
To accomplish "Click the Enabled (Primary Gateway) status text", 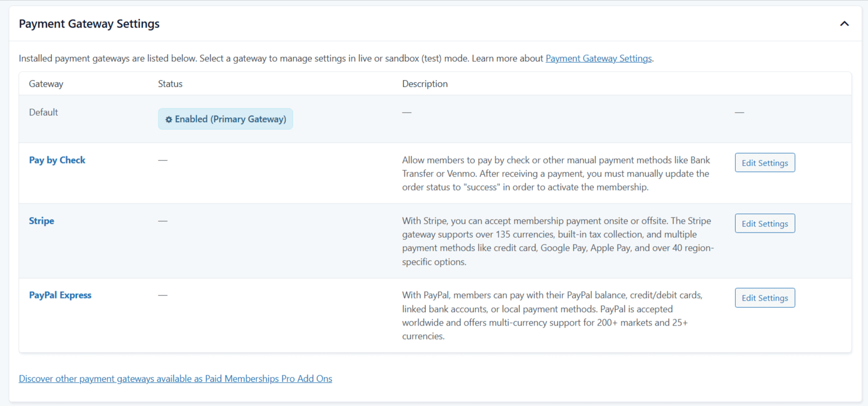I will pyautogui.click(x=230, y=119).
